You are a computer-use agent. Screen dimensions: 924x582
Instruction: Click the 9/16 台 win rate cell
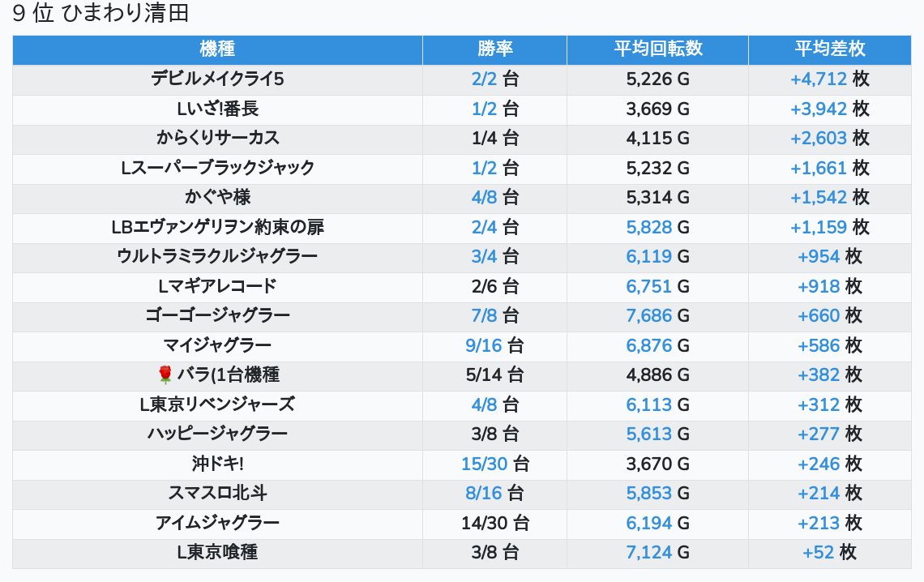point(494,345)
